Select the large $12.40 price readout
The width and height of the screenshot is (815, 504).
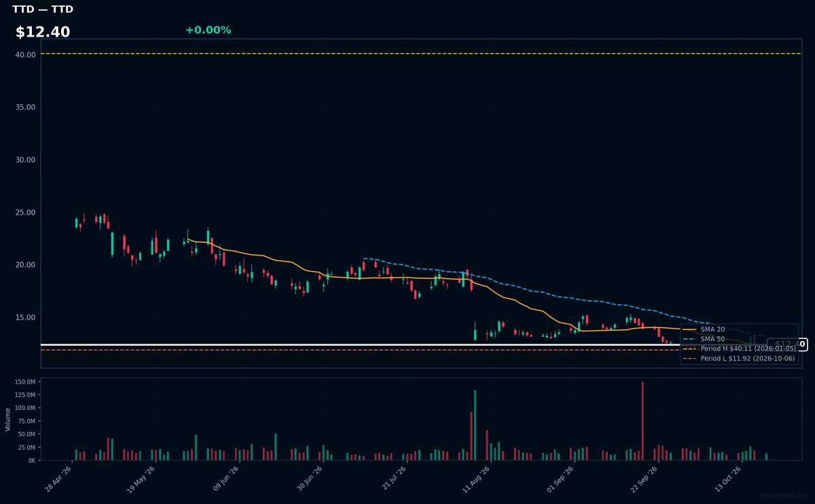click(x=43, y=32)
